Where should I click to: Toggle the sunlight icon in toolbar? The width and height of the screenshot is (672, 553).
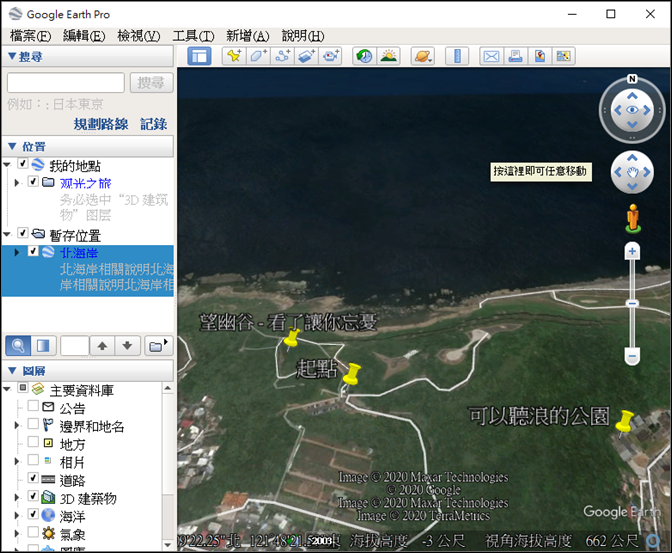click(x=388, y=56)
